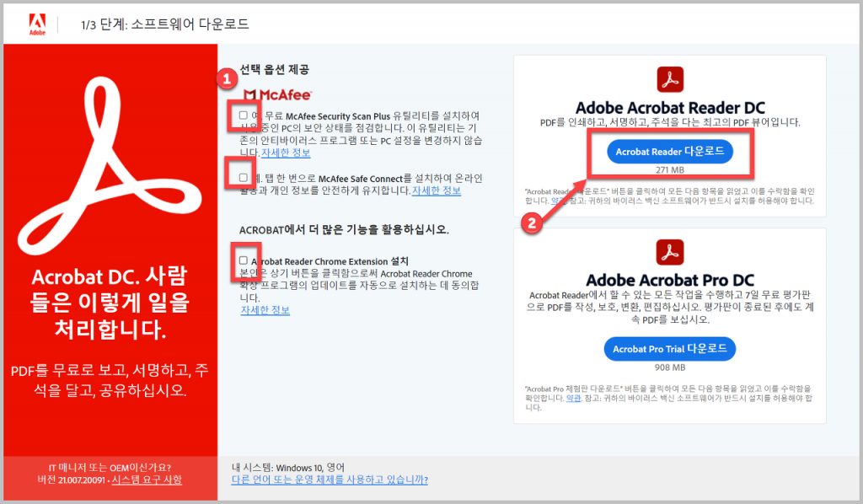Toggle the McAfee Security Scan Plus checkbox

pos(244,115)
